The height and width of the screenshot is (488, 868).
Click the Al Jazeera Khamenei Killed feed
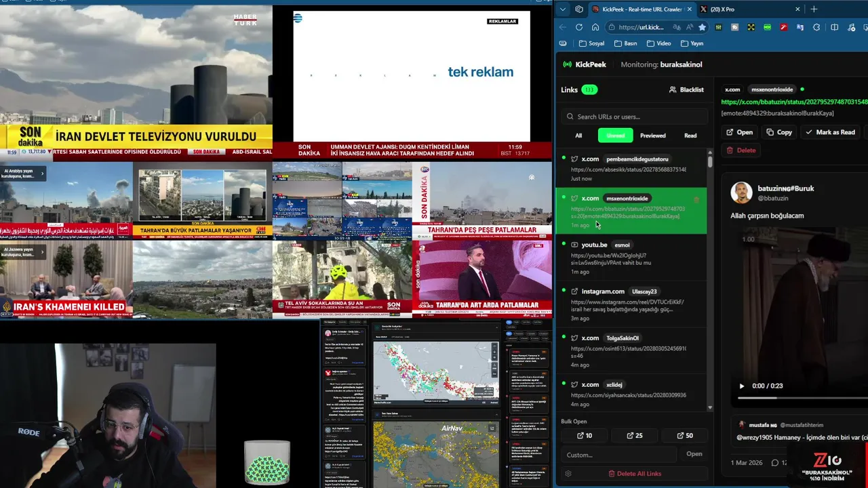[66, 279]
